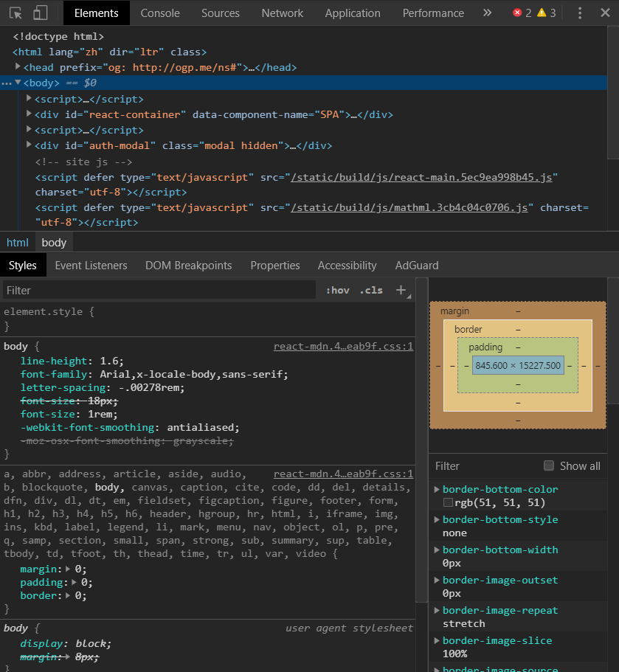The height and width of the screenshot is (672, 619).
Task: Click the rgb(51, 51, 51) color swatch
Action: tap(448, 503)
